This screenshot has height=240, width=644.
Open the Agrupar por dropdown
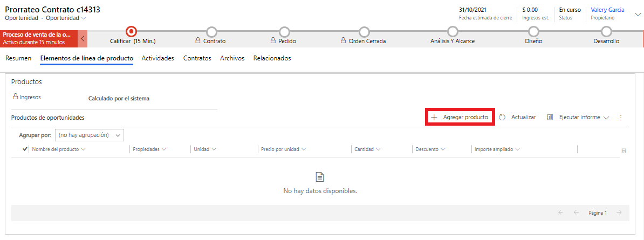90,135
